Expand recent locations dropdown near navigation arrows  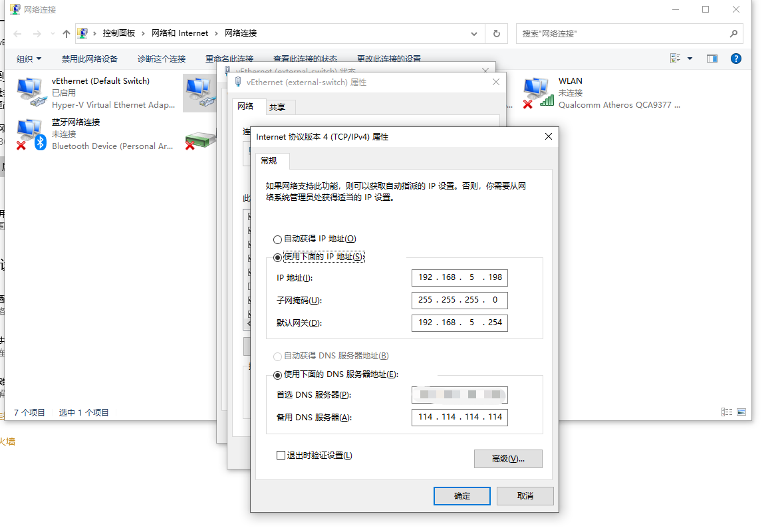[x=53, y=33]
